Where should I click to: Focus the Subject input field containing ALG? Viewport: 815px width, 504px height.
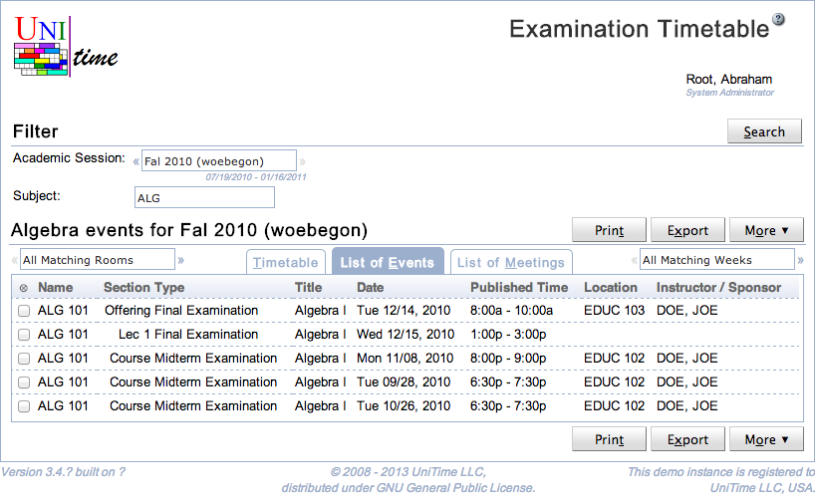(x=204, y=197)
